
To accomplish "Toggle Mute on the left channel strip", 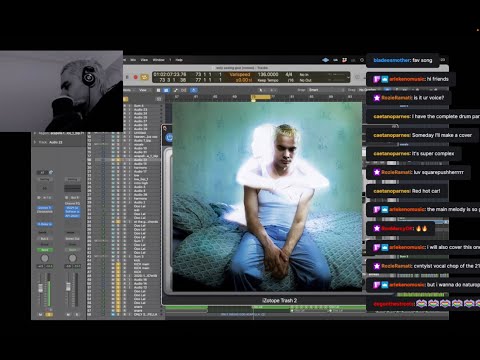I will click(40, 314).
